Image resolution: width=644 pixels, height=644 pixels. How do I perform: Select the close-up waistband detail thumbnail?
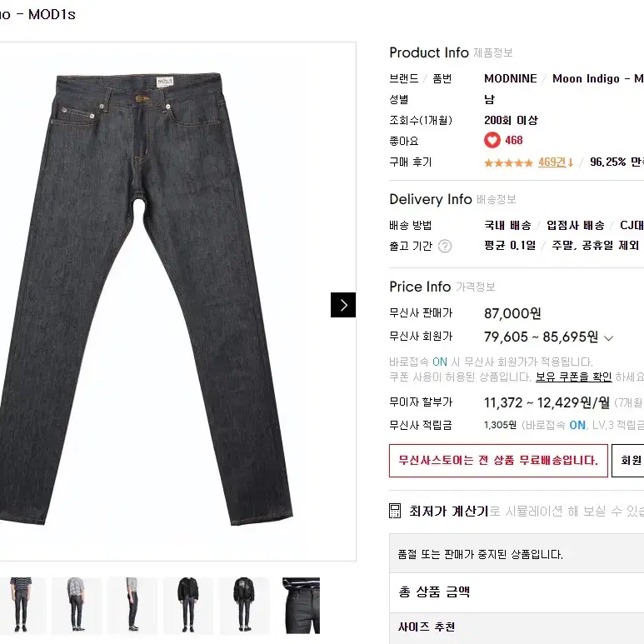[301, 606]
